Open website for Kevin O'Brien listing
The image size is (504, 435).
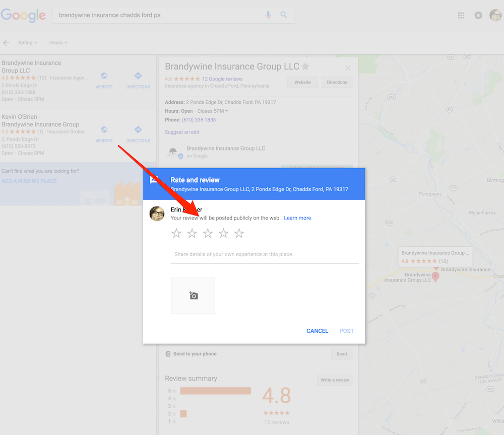(104, 134)
